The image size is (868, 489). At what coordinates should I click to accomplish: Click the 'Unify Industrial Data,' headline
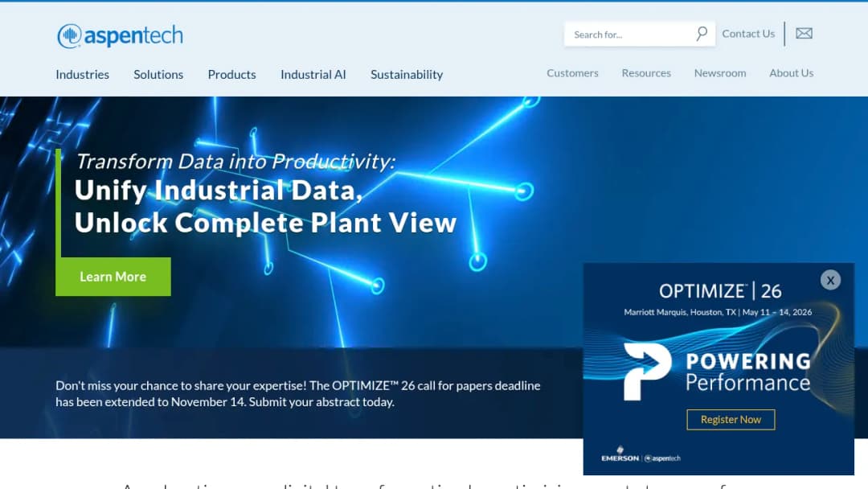pos(218,190)
